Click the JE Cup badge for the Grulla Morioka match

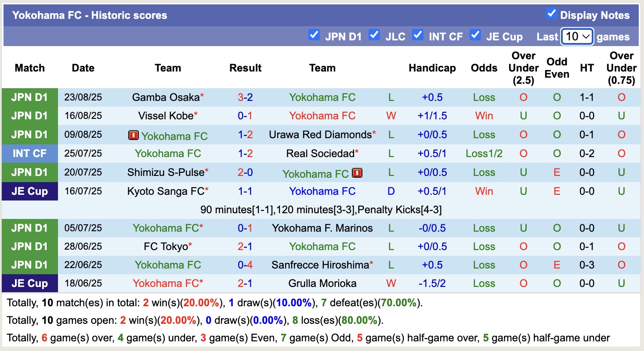[29, 283]
